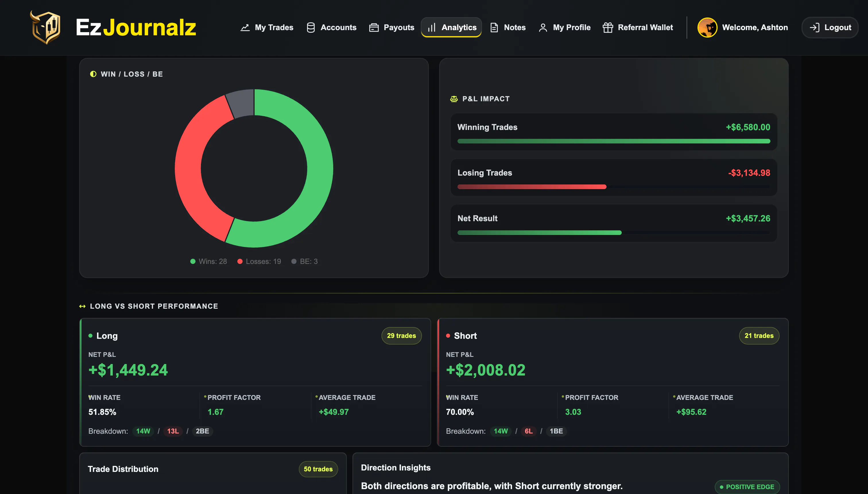868x494 pixels.
Task: Click the 50 trades badge
Action: tap(318, 469)
